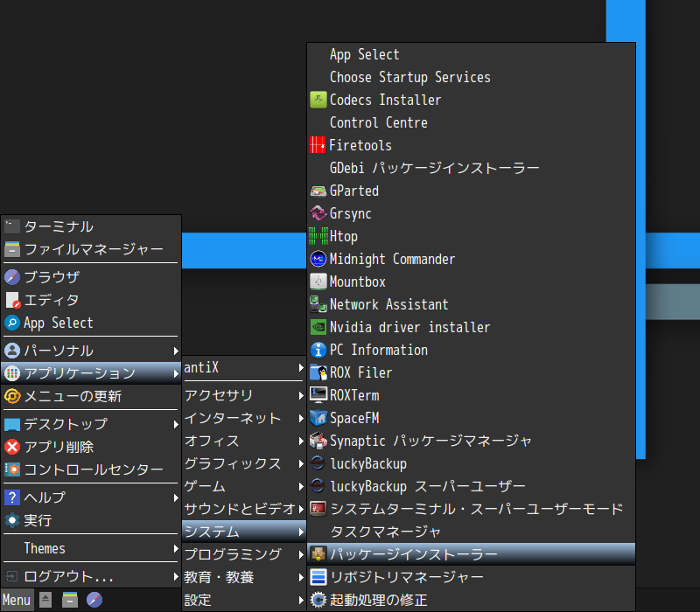Click 実行 in main menu
This screenshot has height=612, width=700.
tap(91, 520)
